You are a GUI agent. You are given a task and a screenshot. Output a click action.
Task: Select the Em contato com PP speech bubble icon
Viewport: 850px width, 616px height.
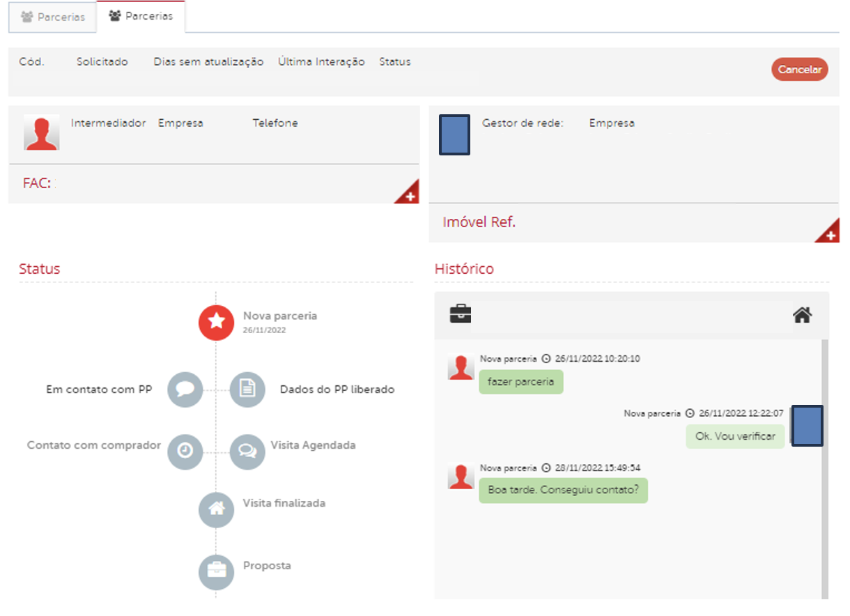tap(185, 390)
